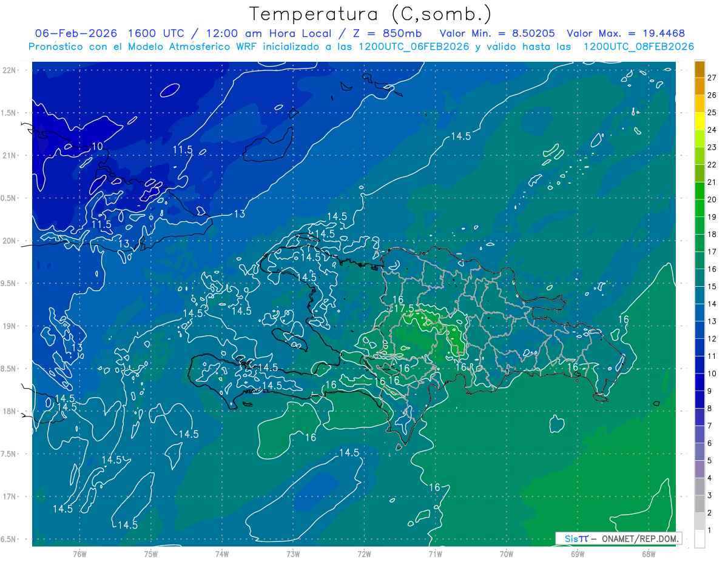The image size is (728, 562).
Task: Click the '72W' longitude axis label
Action: pyautogui.click(x=364, y=554)
